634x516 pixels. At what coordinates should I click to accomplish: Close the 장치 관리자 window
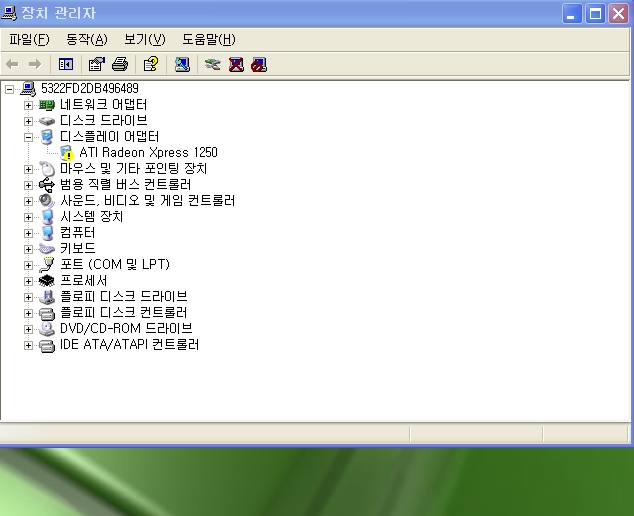click(x=619, y=14)
